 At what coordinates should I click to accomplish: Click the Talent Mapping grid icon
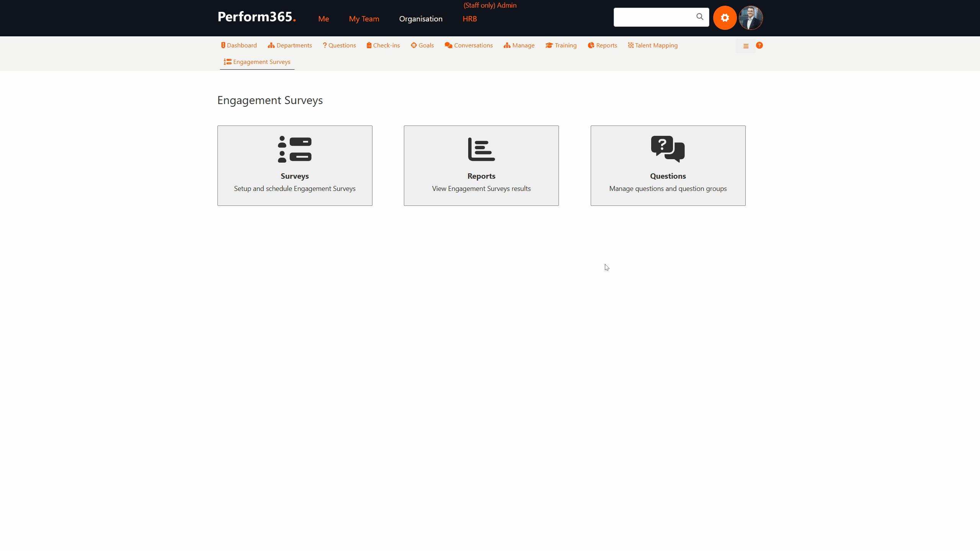coord(630,46)
